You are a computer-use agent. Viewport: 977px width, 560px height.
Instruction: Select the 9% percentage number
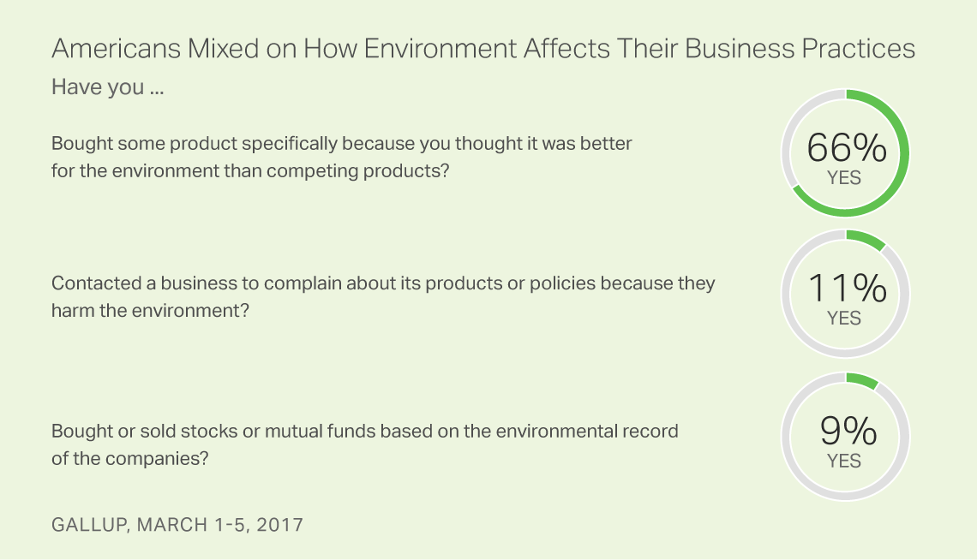pyautogui.click(x=848, y=431)
